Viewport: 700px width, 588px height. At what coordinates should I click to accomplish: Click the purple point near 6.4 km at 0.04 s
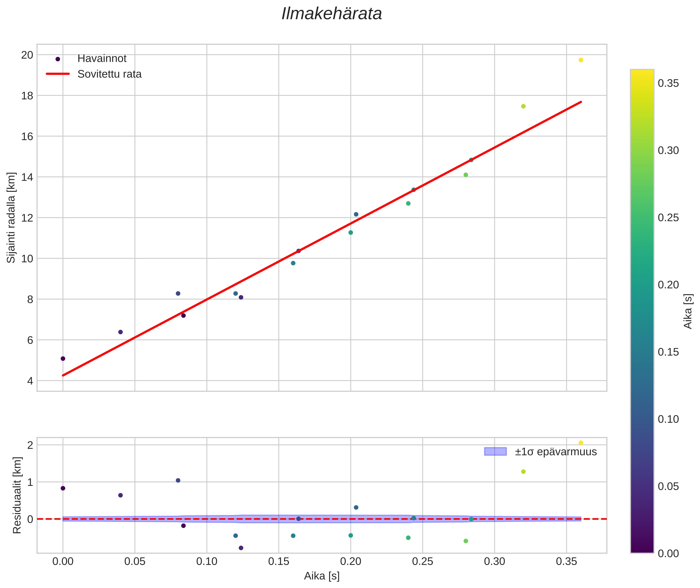click(x=121, y=332)
